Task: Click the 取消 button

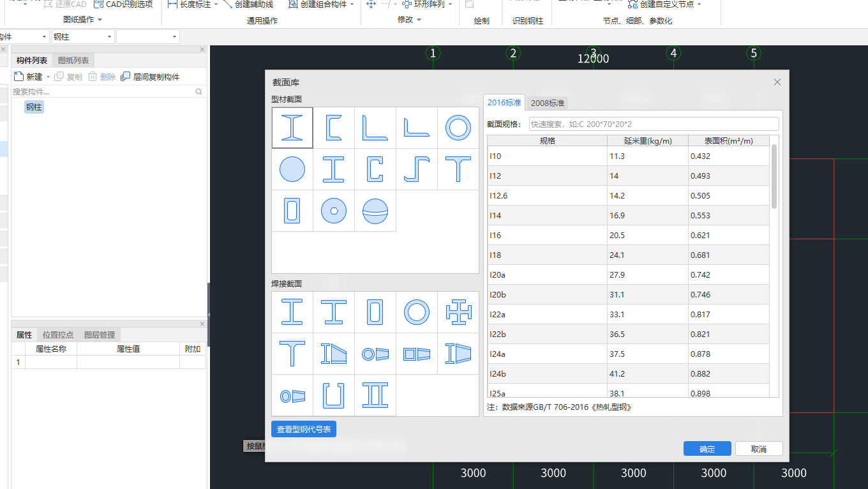Action: pyautogui.click(x=759, y=449)
